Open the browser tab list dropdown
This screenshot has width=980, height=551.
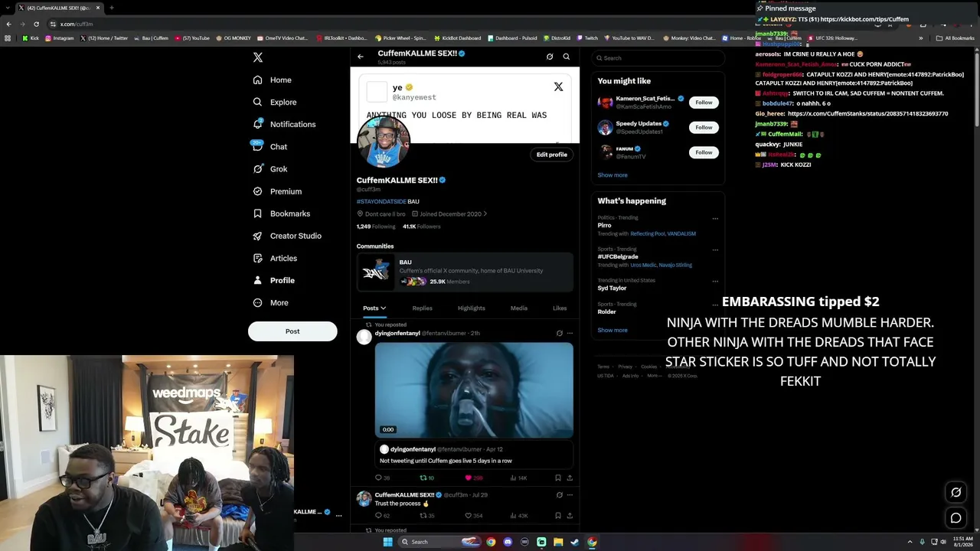coord(8,8)
